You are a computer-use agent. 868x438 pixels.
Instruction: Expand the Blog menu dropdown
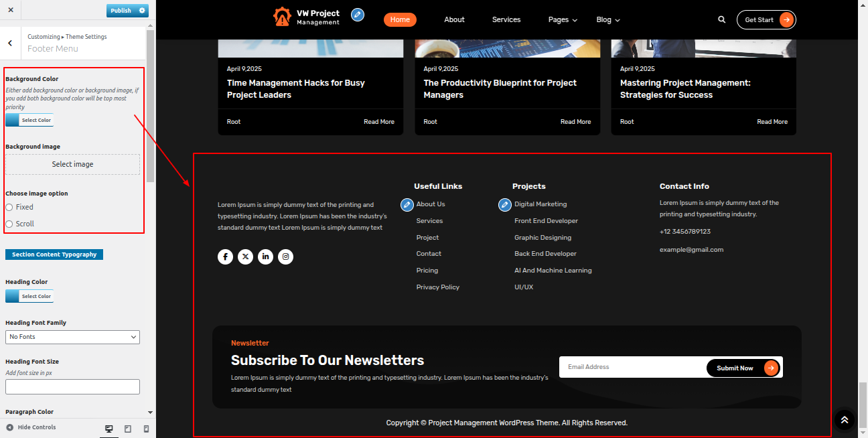point(608,20)
